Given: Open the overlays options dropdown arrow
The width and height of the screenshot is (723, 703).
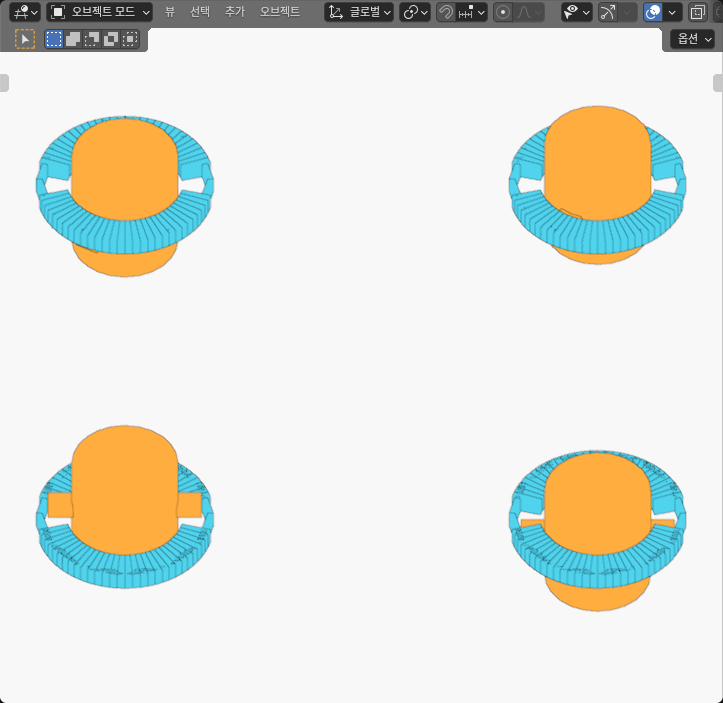Looking at the screenshot, I should click(673, 12).
